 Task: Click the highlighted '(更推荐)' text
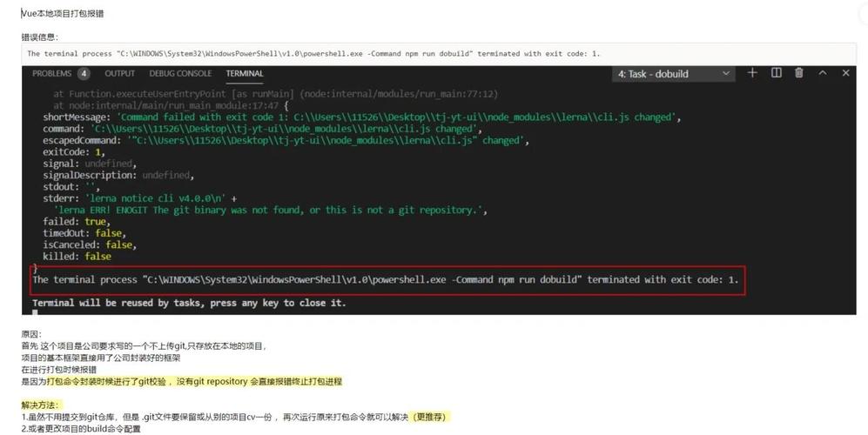pos(433,418)
